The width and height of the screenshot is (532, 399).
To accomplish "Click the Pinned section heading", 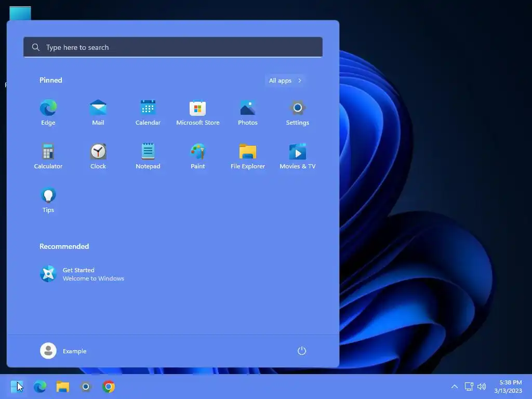I will coord(51,80).
